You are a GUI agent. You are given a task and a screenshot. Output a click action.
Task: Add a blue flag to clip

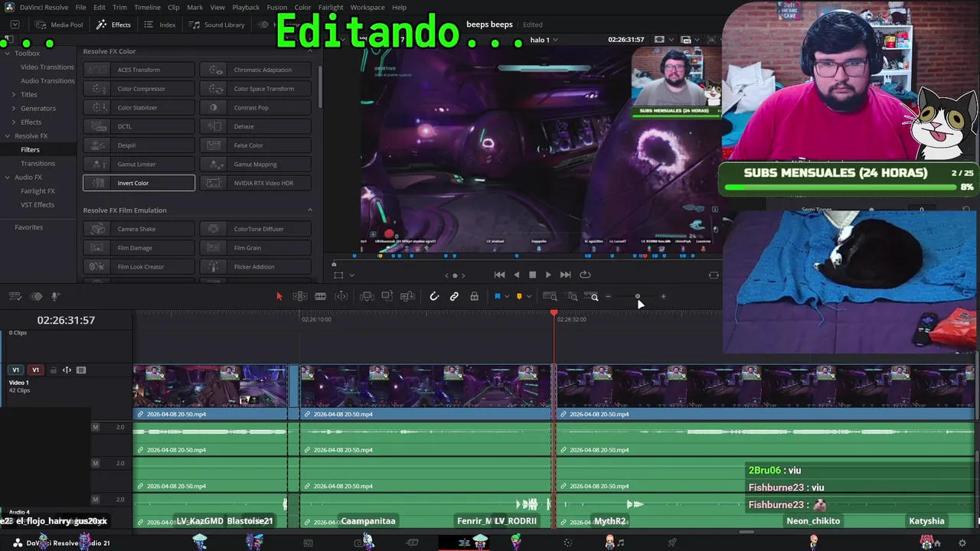(x=497, y=296)
